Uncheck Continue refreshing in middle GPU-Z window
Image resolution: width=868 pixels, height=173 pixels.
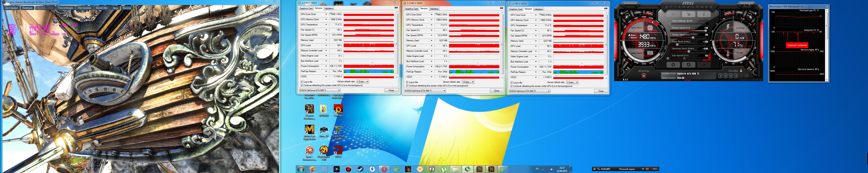(407, 86)
